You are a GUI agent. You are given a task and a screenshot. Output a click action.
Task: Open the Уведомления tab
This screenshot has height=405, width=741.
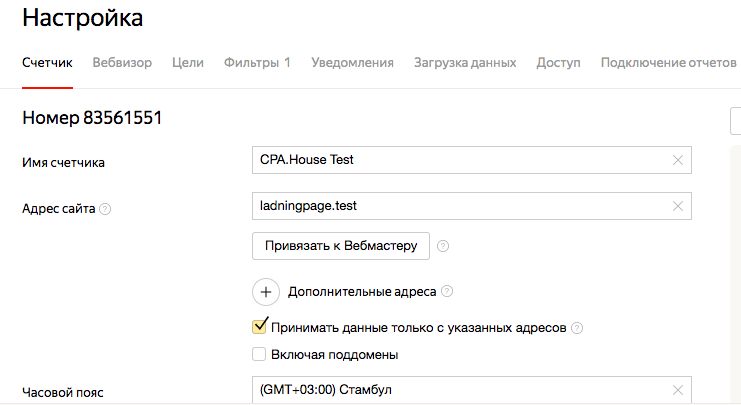pyautogui.click(x=352, y=62)
